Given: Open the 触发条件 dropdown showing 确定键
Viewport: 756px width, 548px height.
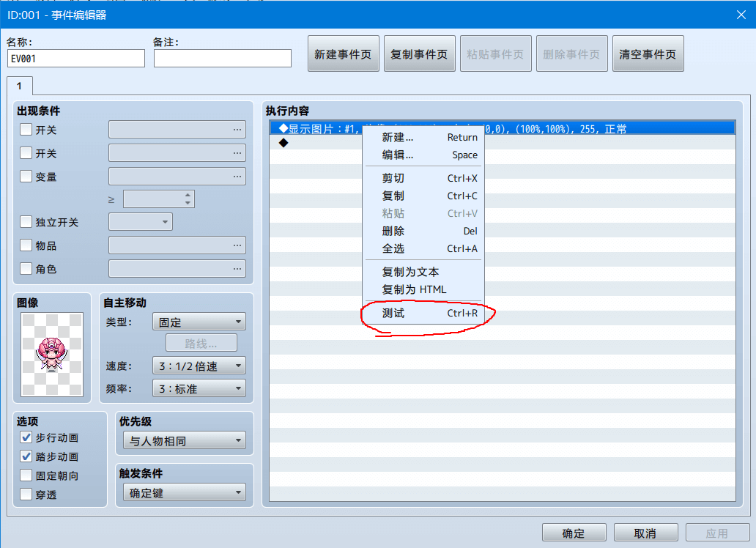Looking at the screenshot, I should pos(185,492).
